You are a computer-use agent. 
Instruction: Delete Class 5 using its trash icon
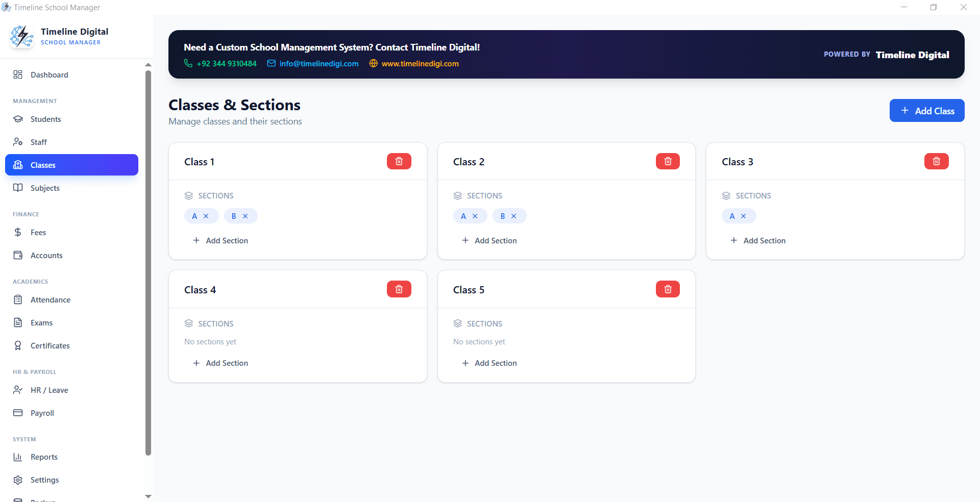(667, 289)
